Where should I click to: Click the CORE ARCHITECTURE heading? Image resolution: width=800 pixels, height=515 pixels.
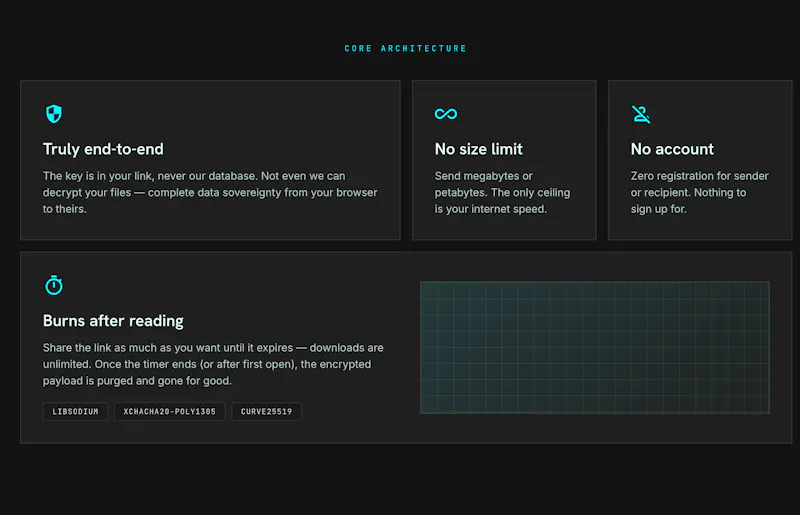(x=406, y=48)
